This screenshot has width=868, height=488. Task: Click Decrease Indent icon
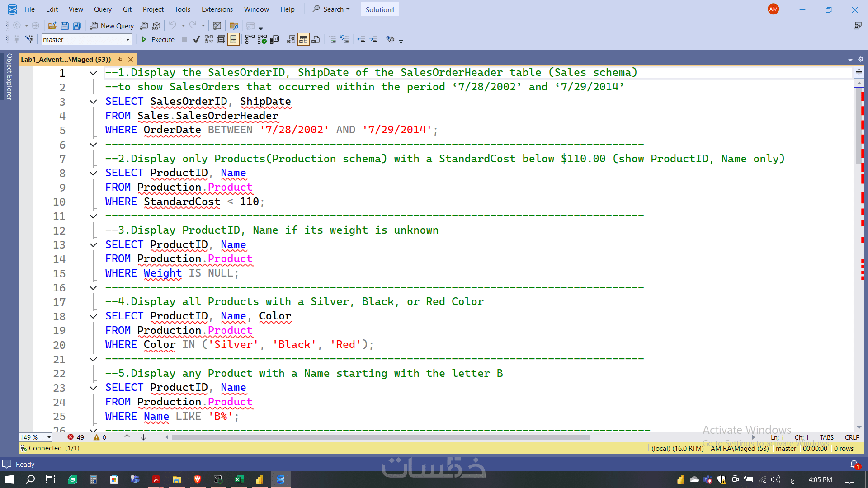pyautogui.click(x=361, y=40)
